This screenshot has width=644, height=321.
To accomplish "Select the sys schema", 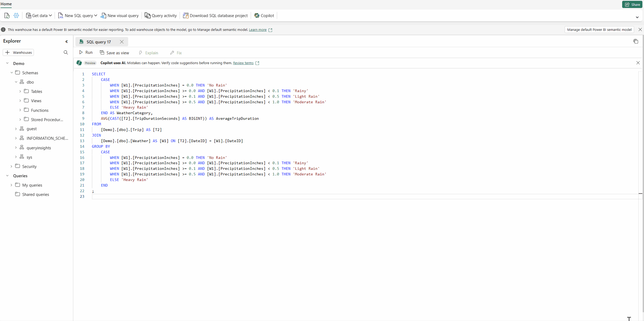I will pyautogui.click(x=29, y=157).
